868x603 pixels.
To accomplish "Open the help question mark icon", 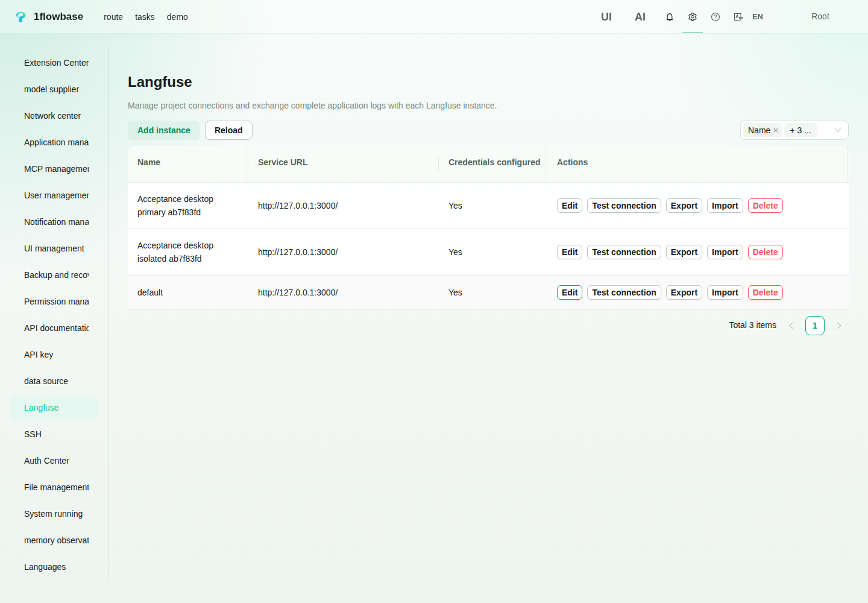I will [715, 17].
